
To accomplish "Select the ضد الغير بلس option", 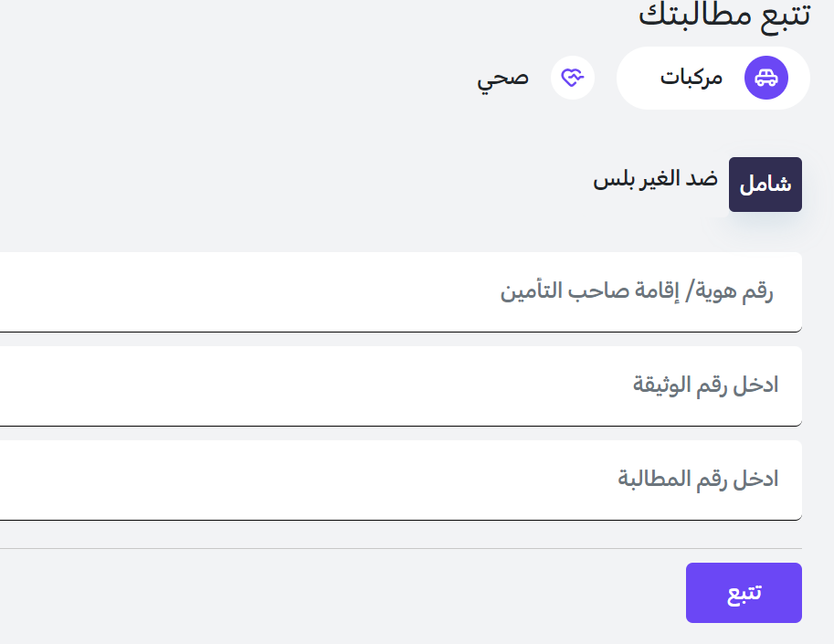I will tap(655, 178).
